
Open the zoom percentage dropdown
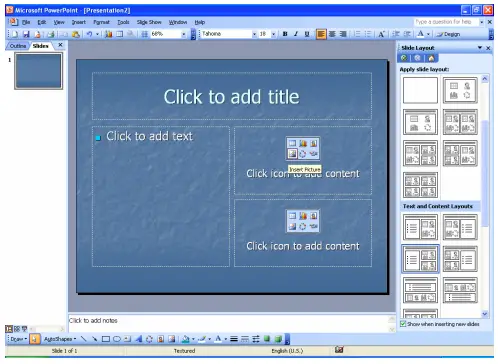183,34
